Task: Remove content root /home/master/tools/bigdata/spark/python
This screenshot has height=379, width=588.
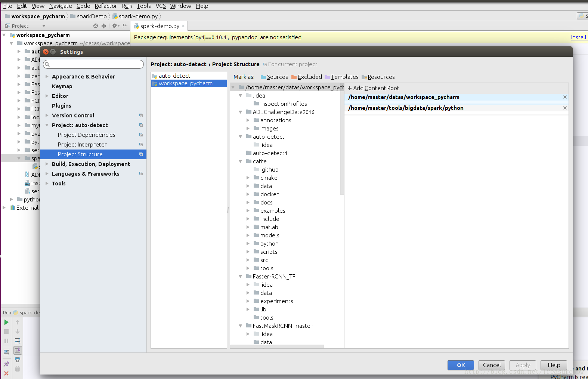Action: (x=565, y=108)
